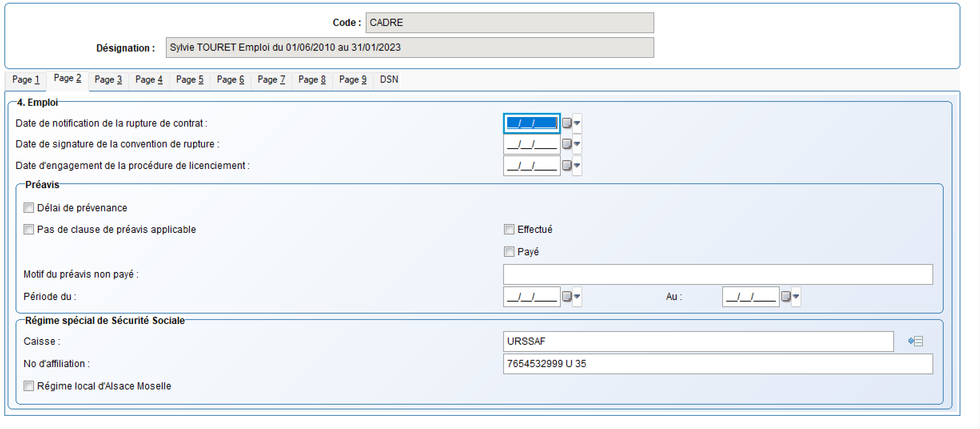Enable the Effectué checkbox

coord(509,229)
